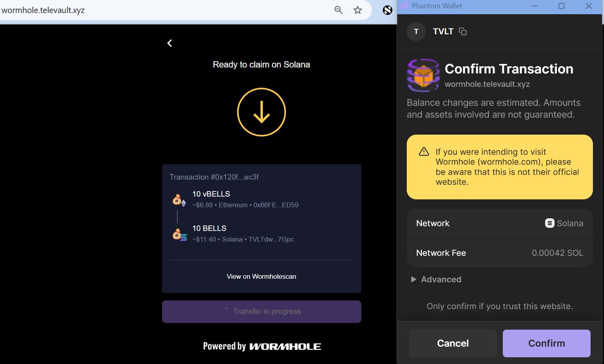This screenshot has height=364, width=604.
Task: Open View on Wormholescan
Action: (261, 276)
